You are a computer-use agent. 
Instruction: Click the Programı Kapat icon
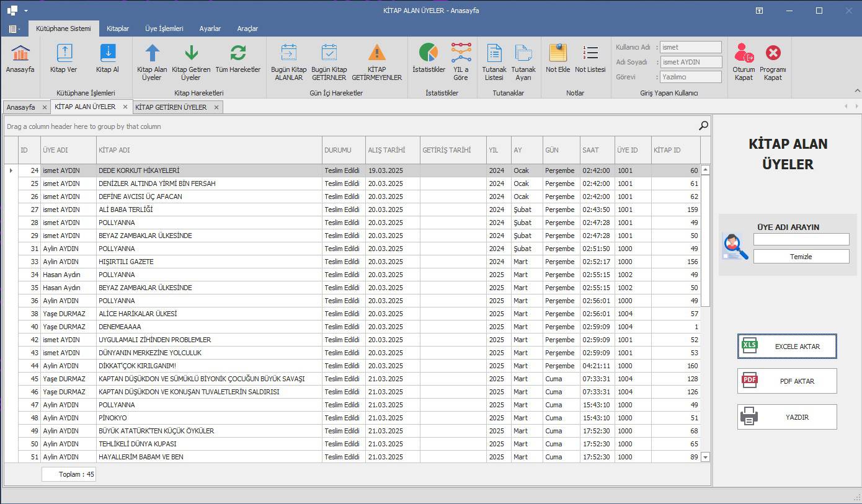(x=773, y=53)
